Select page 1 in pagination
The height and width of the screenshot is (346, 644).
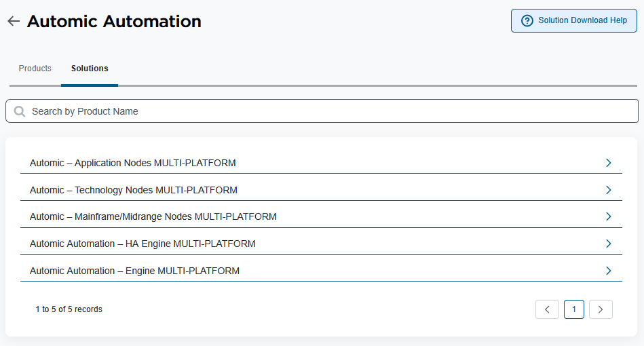pyautogui.click(x=574, y=309)
